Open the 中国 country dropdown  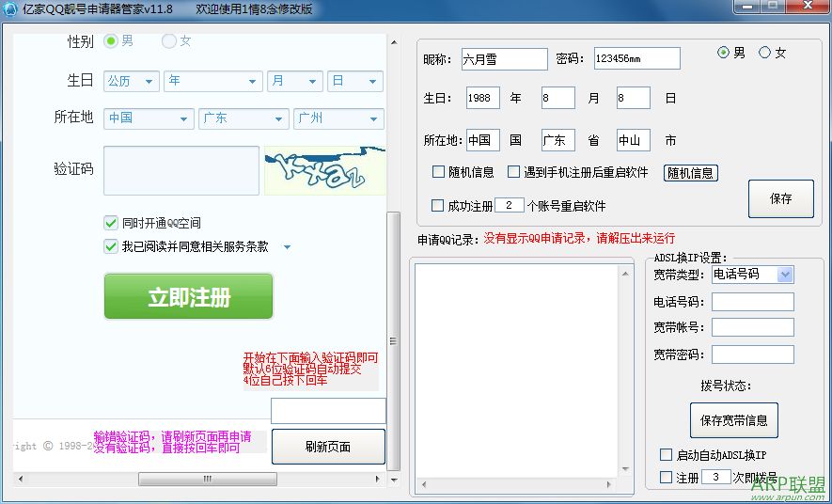tap(149, 118)
